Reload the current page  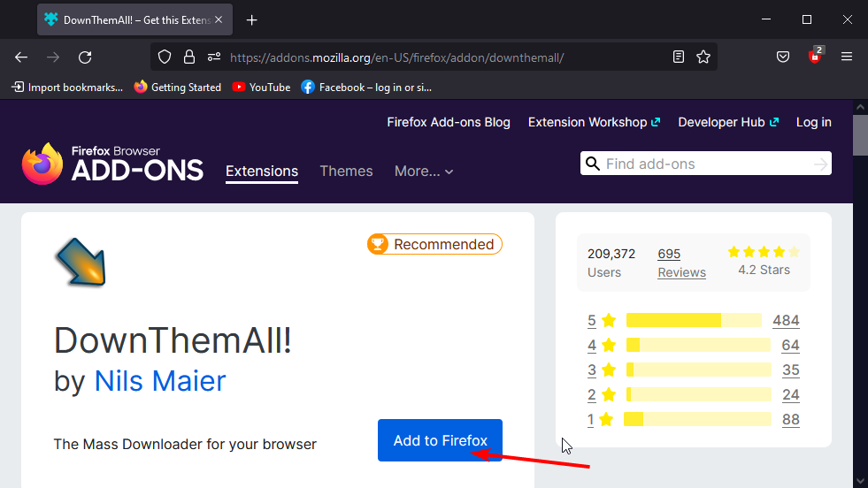85,57
